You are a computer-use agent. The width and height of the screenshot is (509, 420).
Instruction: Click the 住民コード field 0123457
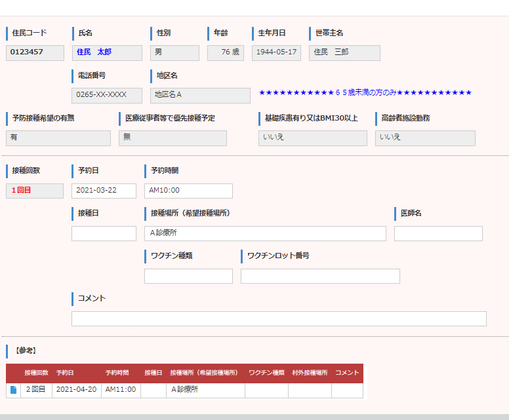35,52
